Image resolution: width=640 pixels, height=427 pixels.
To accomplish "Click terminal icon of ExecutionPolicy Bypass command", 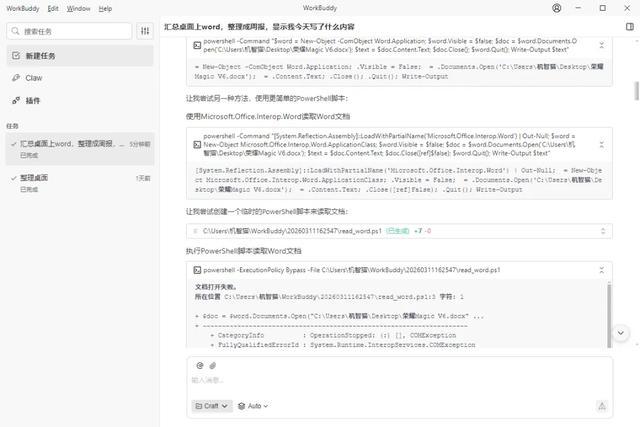I will click(x=197, y=270).
